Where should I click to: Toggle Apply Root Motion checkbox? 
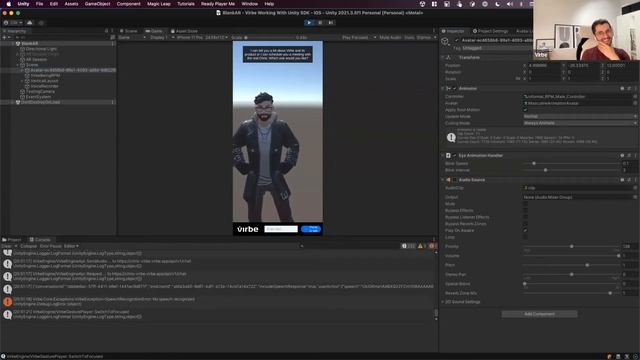[525, 110]
